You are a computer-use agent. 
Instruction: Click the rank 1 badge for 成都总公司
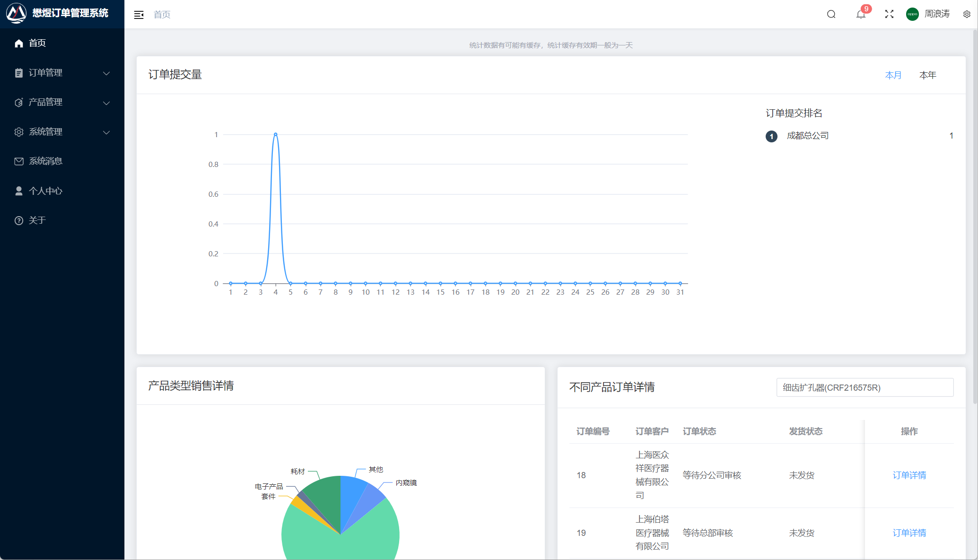coord(771,136)
